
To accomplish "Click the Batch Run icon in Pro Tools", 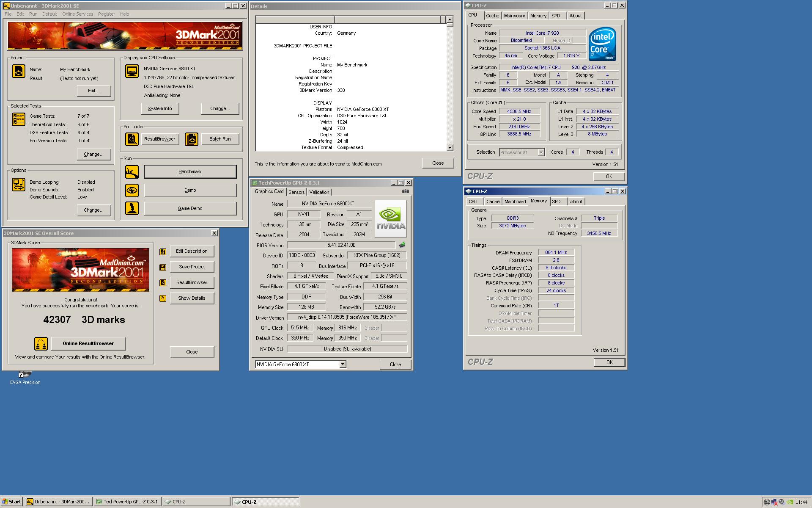I will click(192, 139).
